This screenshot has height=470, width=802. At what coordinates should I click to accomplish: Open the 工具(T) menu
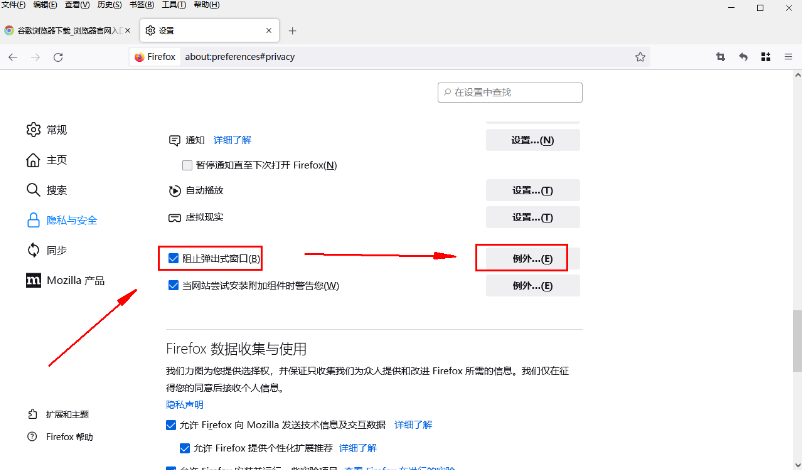tap(174, 5)
